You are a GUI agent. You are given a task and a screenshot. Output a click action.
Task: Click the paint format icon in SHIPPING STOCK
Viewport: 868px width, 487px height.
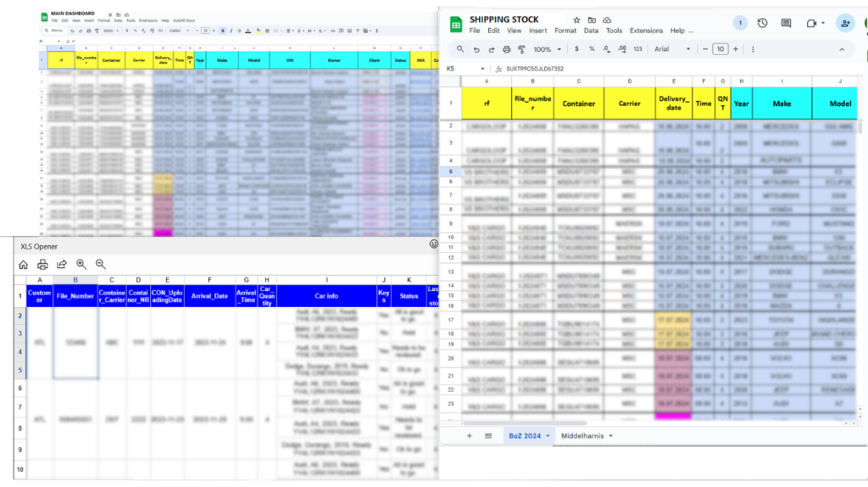[x=522, y=49]
